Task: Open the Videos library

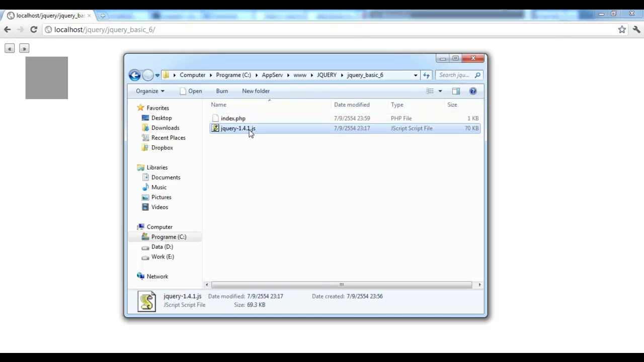Action: (159, 207)
